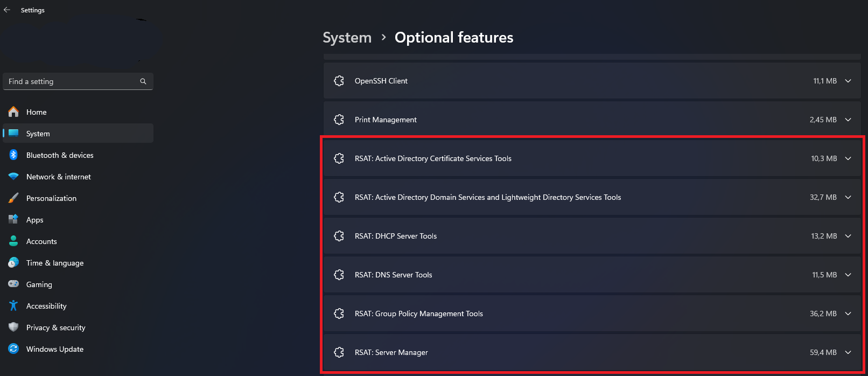Click the Print Management feature name
The image size is (868, 376).
386,120
